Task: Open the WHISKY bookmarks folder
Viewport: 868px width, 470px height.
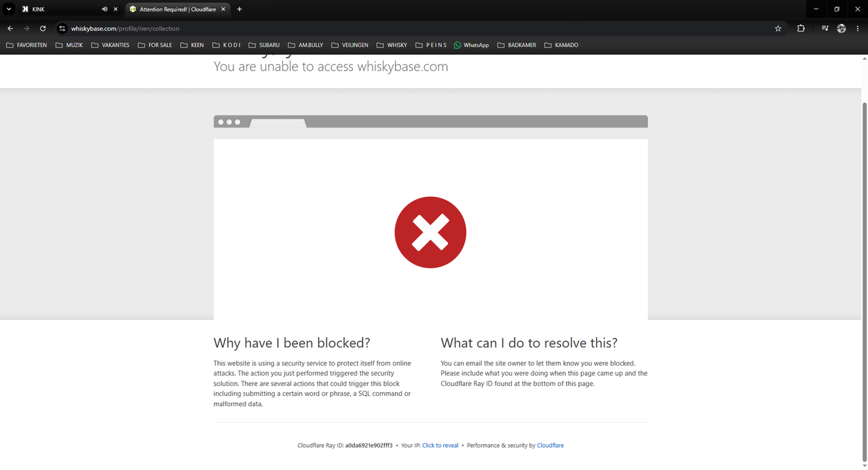Action: pos(392,45)
